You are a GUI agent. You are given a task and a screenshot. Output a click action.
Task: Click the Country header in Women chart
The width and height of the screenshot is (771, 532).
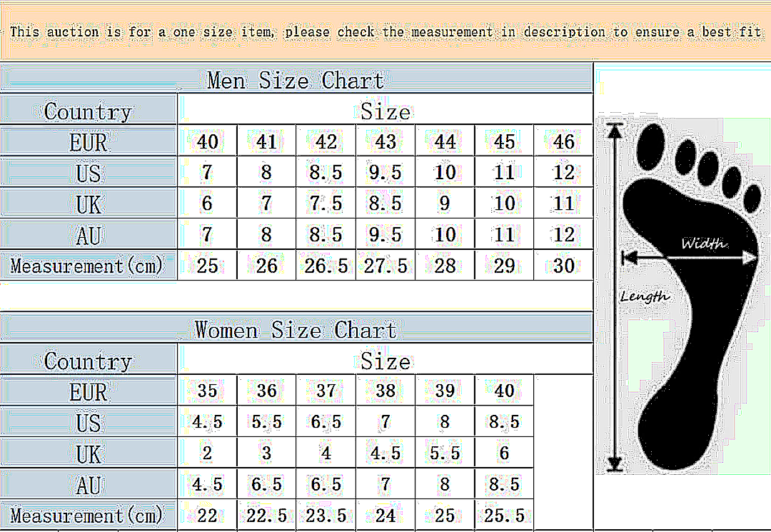pos(88,361)
